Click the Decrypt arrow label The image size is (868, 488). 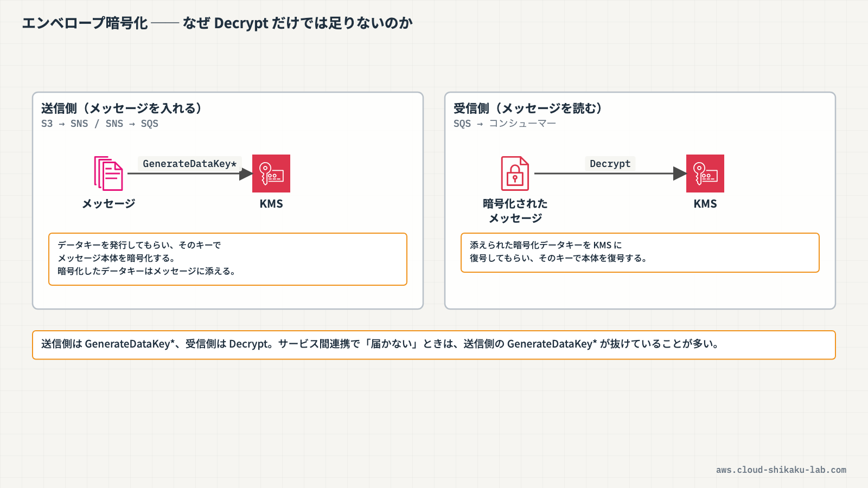[x=610, y=164]
